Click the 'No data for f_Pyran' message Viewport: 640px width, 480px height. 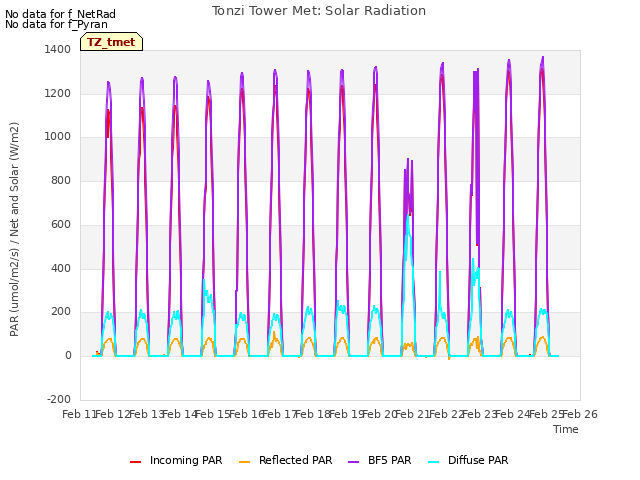[x=56, y=24]
